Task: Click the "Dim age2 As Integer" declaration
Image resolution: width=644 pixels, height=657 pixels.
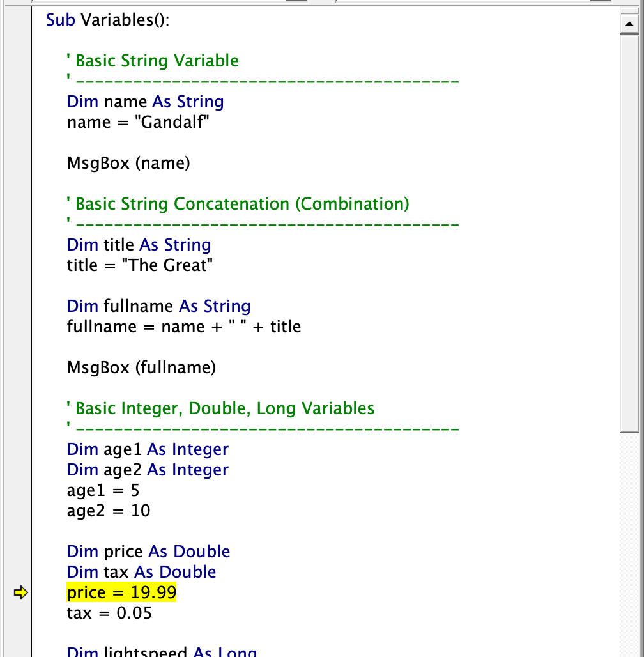Action: pos(148,470)
